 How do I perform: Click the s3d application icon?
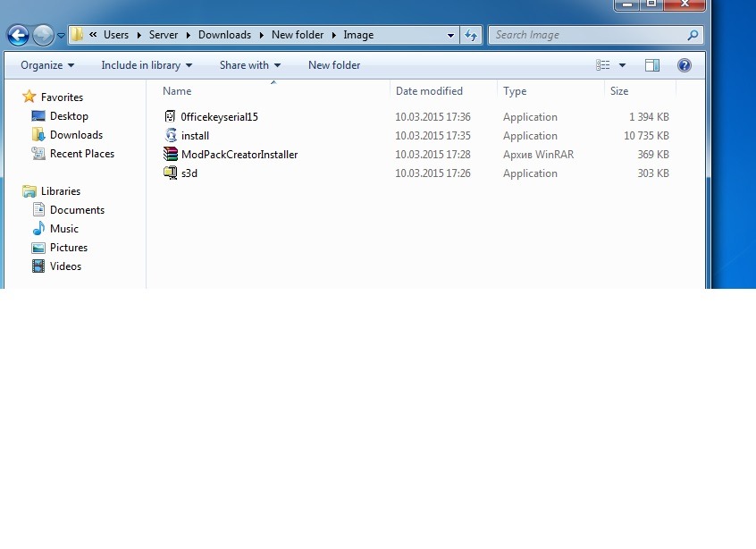click(171, 173)
